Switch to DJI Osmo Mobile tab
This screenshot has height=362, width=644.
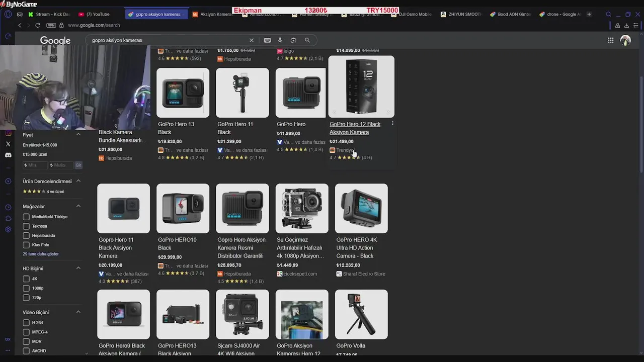(412, 14)
